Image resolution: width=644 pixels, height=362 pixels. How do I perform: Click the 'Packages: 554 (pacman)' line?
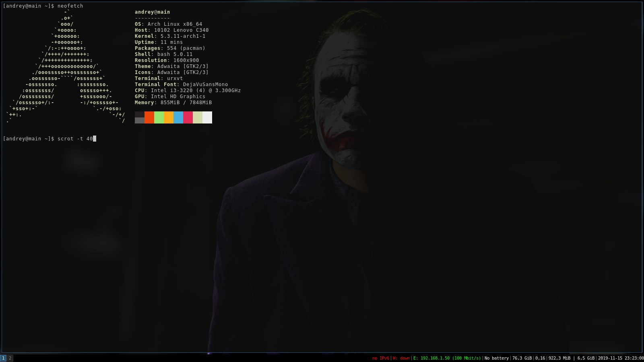(x=170, y=48)
